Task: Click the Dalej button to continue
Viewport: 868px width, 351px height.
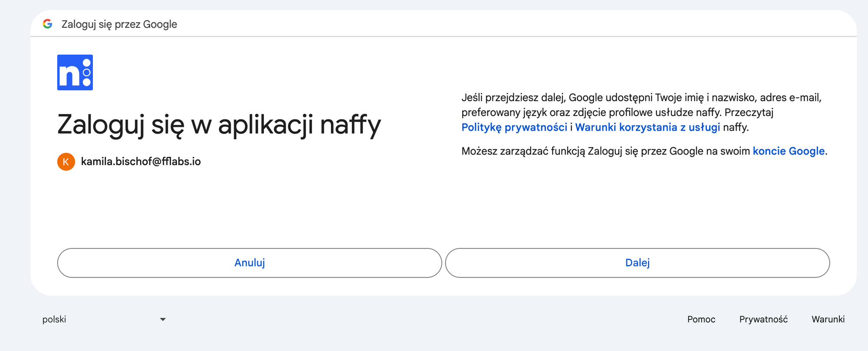Action: 638,263
